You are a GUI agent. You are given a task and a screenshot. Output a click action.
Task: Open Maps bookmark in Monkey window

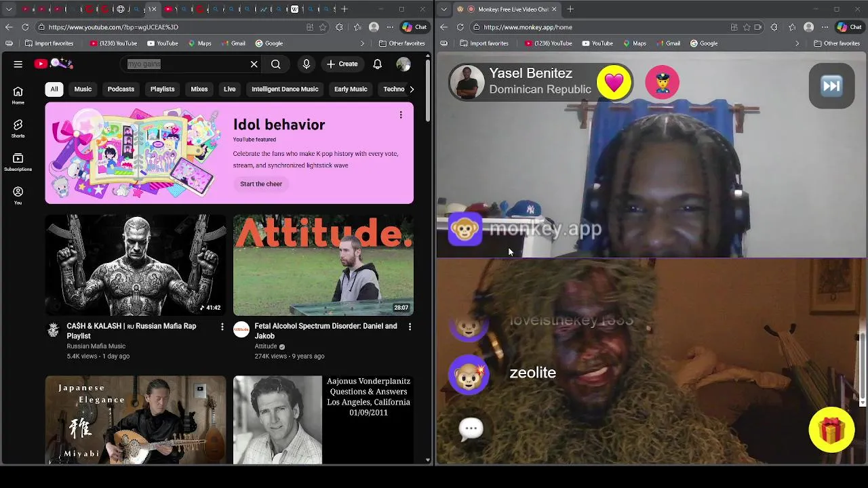(x=633, y=43)
